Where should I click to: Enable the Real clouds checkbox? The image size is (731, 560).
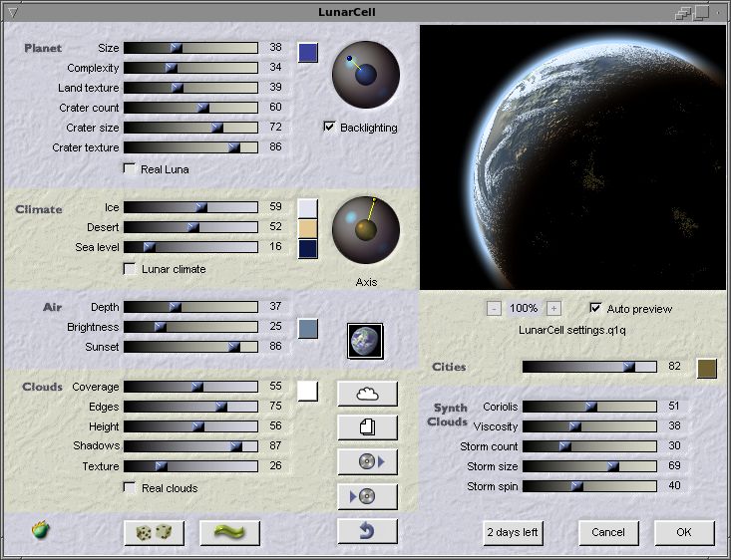point(129,487)
